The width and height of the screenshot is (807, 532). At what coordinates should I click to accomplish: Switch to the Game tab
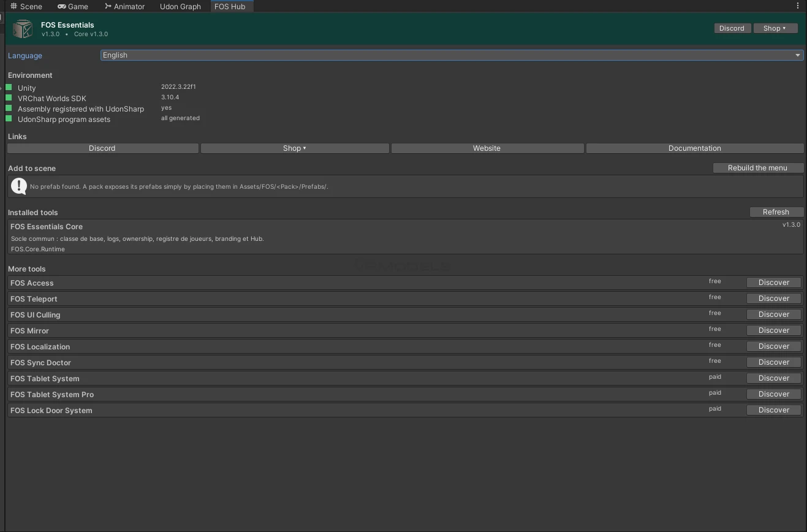click(x=73, y=6)
